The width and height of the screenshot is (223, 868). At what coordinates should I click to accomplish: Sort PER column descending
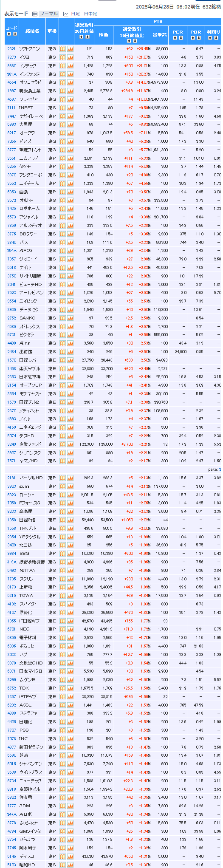click(181, 37)
